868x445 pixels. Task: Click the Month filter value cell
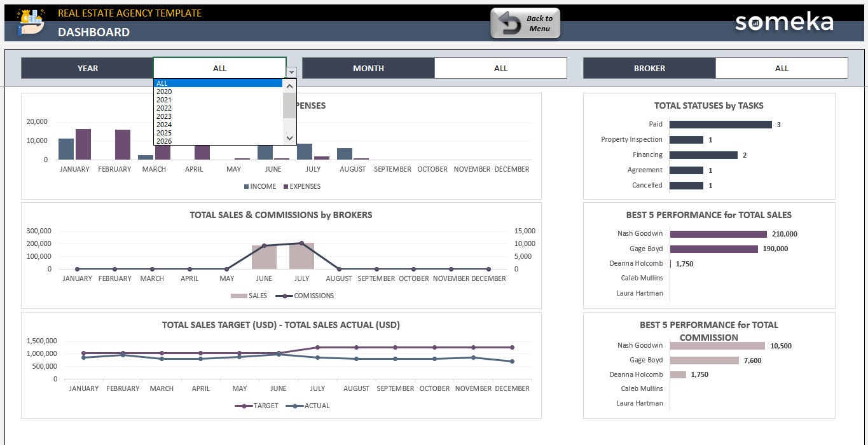click(x=500, y=68)
